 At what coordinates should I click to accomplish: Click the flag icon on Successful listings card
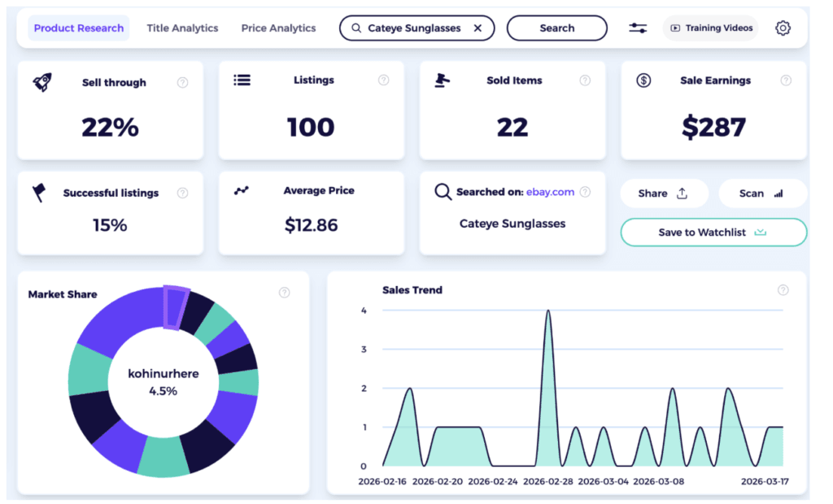[41, 193]
